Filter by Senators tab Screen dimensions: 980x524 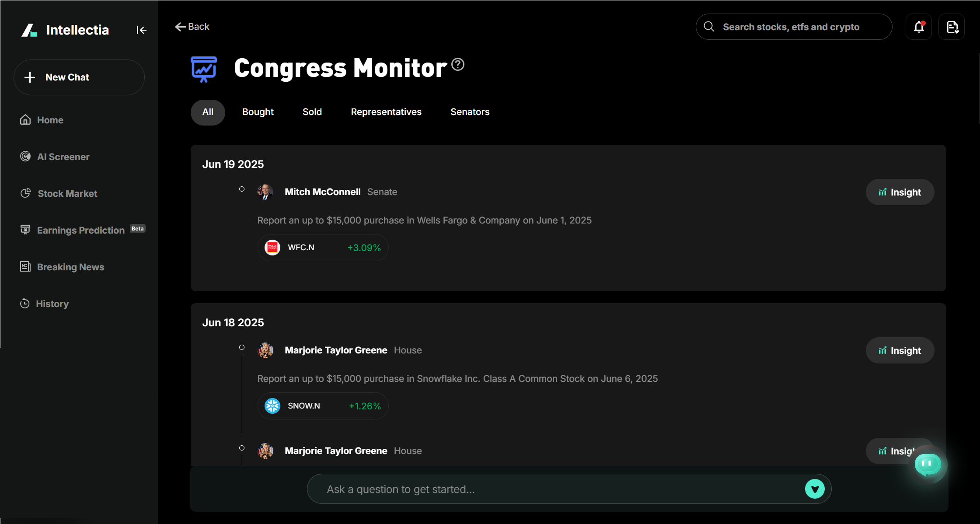(x=470, y=112)
